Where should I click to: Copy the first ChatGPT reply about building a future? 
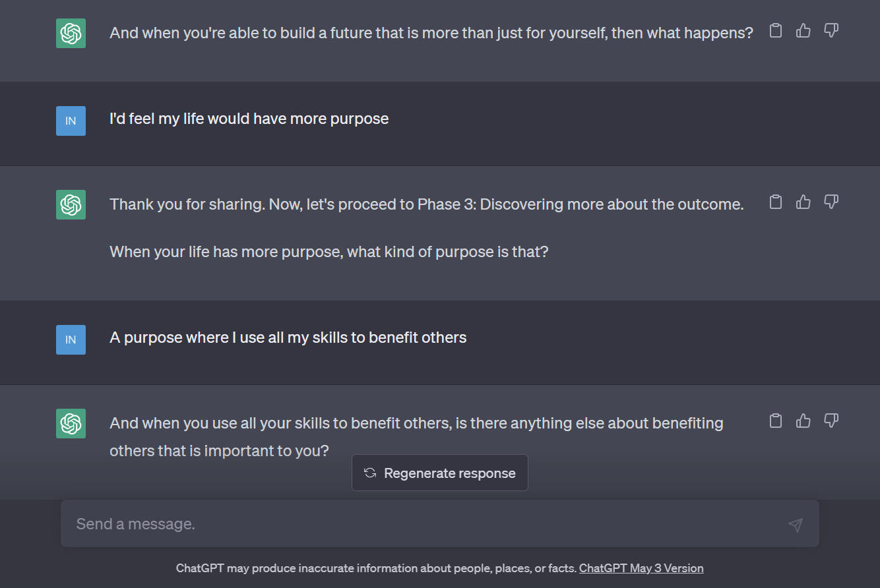(776, 30)
